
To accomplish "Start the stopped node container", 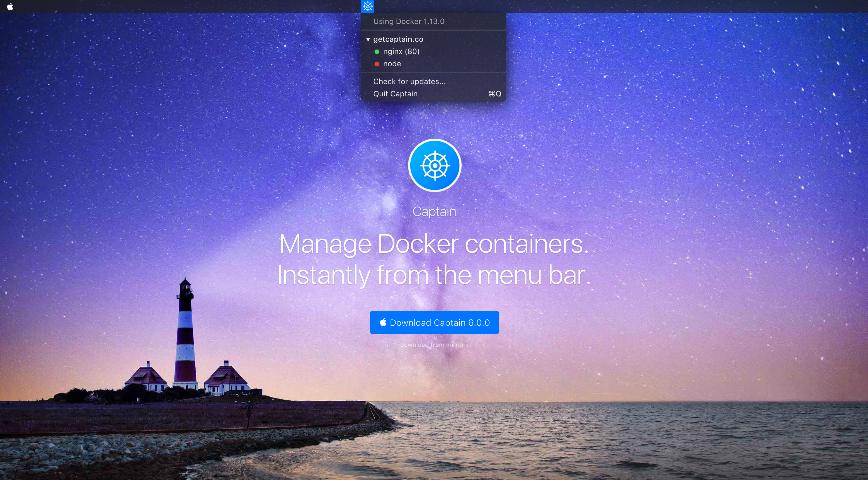I will pyautogui.click(x=392, y=64).
